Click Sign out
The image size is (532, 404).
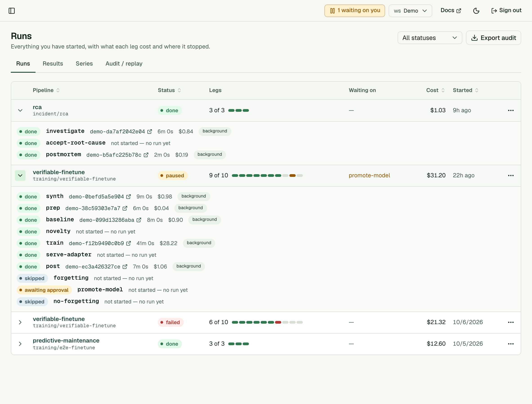(x=506, y=11)
